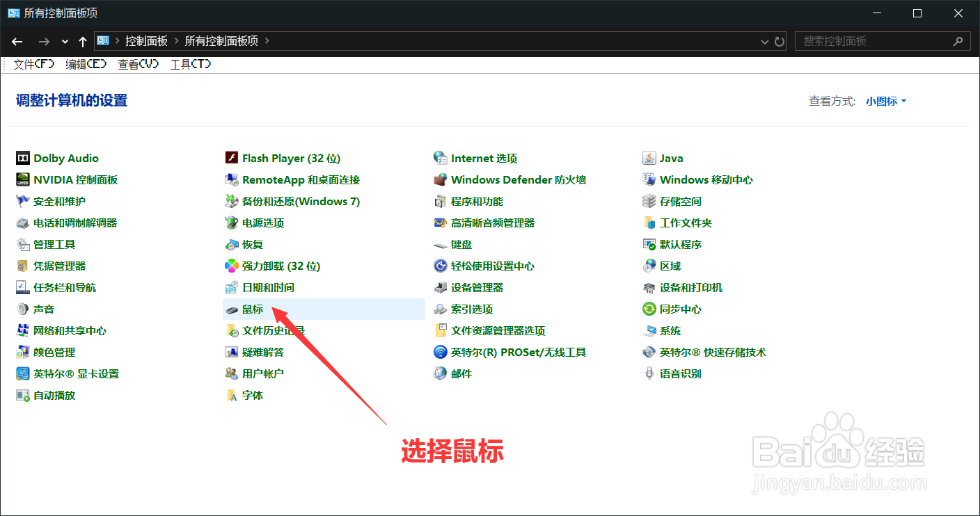Open 设备管理器 link
The height and width of the screenshot is (516, 980).
477,287
